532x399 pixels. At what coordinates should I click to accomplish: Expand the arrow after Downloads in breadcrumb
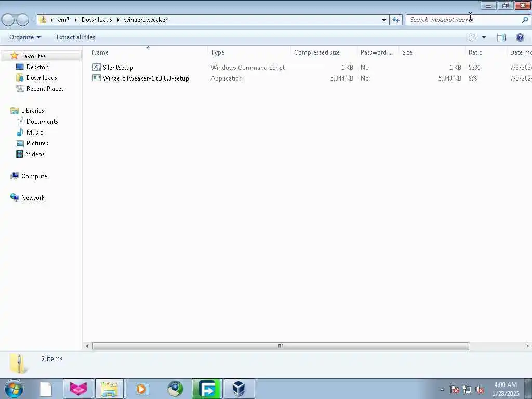pos(118,20)
